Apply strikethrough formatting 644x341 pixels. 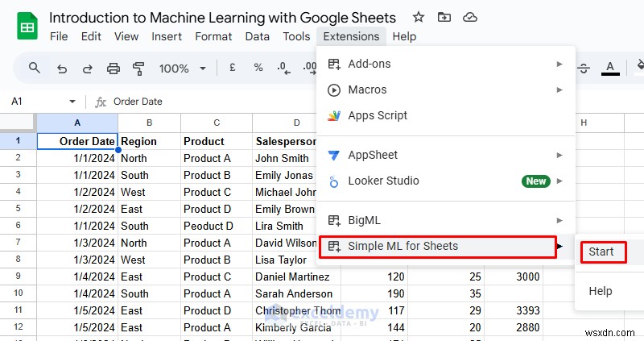(x=584, y=69)
